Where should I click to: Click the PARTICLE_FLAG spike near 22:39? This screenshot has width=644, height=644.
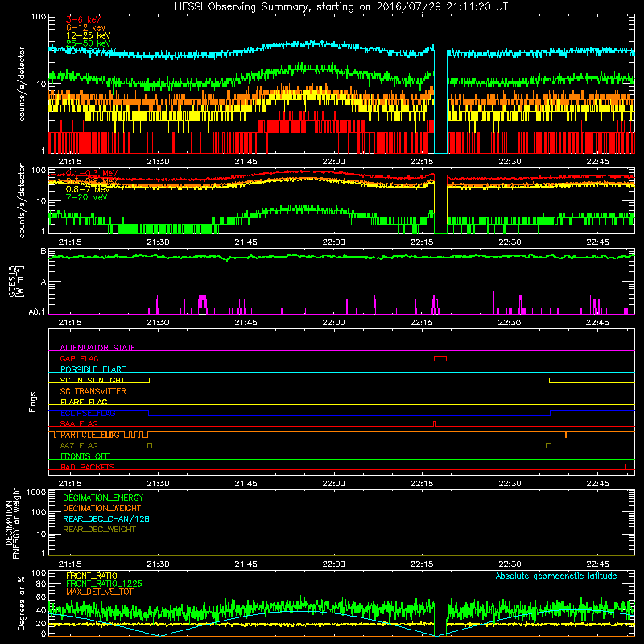[x=566, y=435]
